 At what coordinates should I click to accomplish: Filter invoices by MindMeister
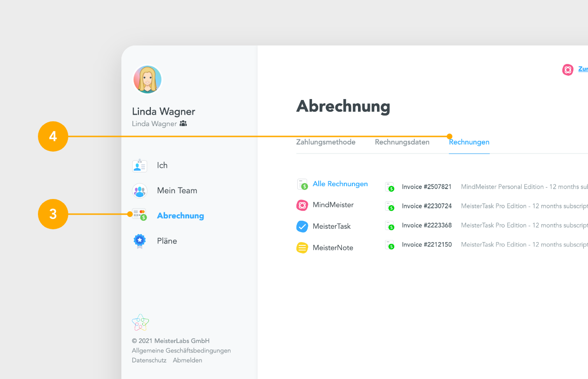click(333, 205)
